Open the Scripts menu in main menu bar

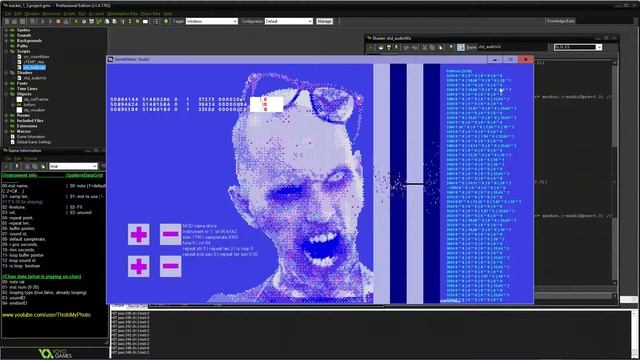pos(69,13)
